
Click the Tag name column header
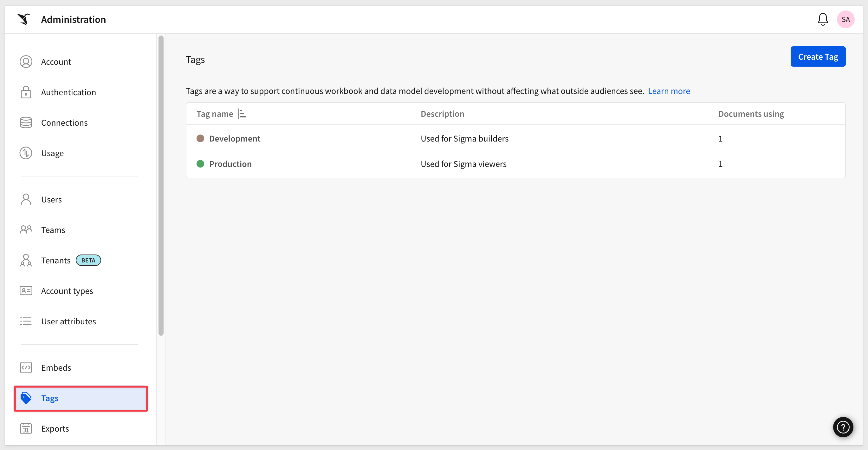click(x=215, y=114)
